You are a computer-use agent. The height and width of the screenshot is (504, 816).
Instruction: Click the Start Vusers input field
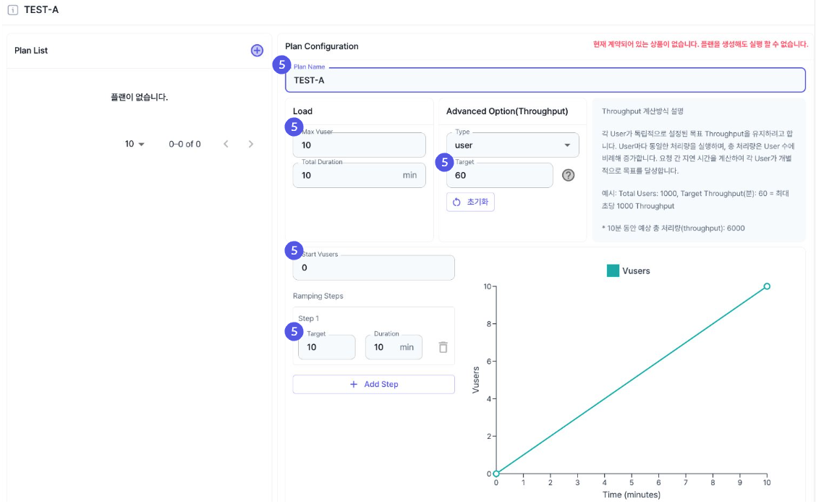pos(373,268)
